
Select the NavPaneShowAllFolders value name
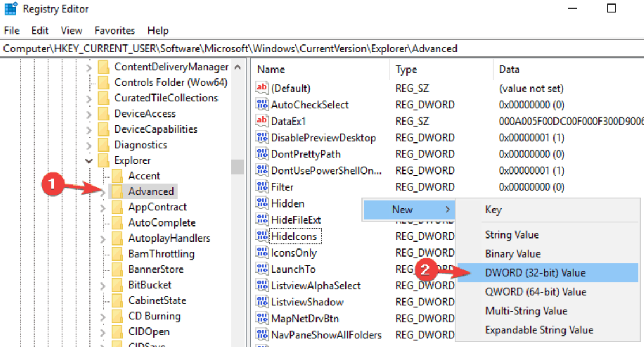[326, 335]
